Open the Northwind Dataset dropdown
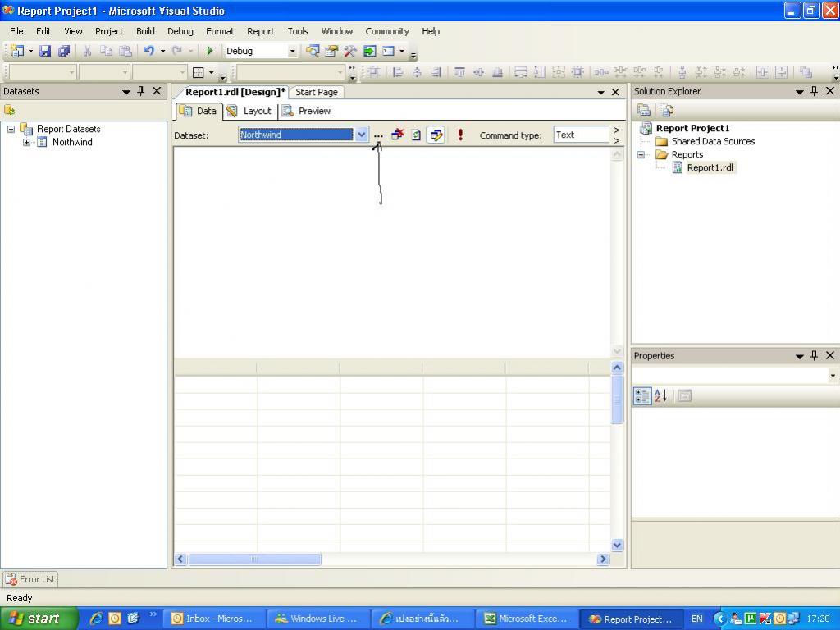 [361, 135]
